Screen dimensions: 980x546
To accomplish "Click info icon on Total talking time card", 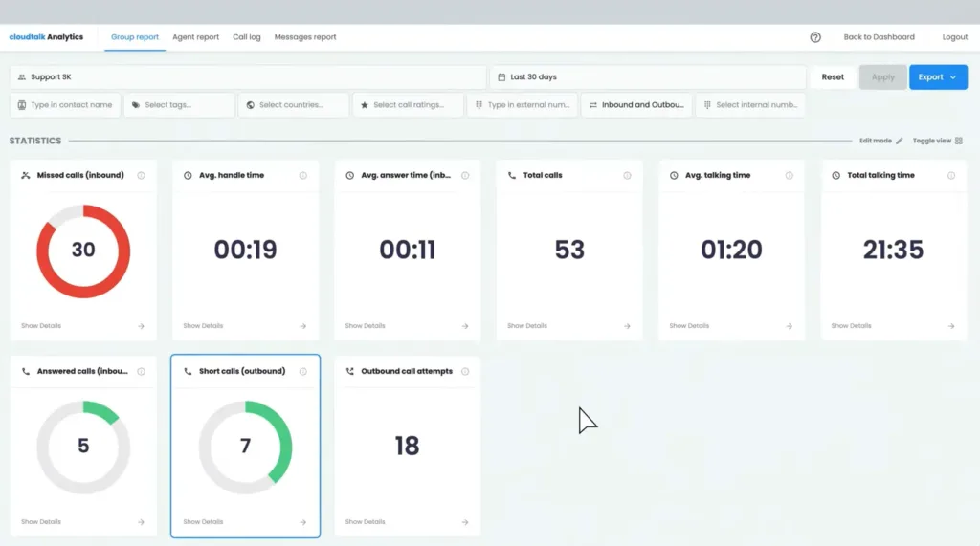I will coord(951,176).
